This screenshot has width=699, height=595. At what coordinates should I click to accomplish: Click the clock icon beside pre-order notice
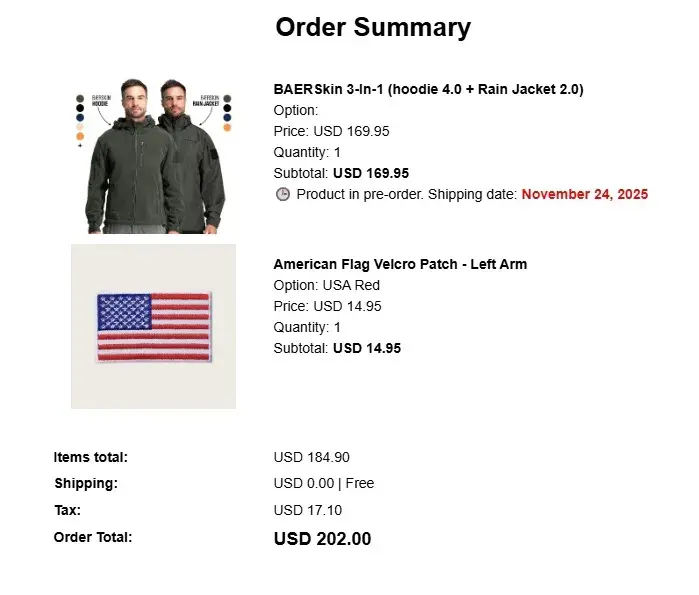[x=283, y=194]
